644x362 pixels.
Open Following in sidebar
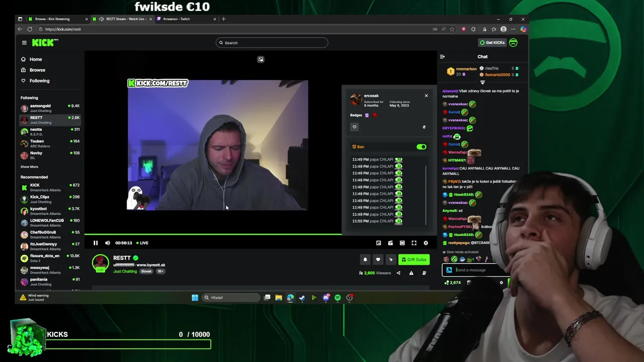[x=39, y=80]
